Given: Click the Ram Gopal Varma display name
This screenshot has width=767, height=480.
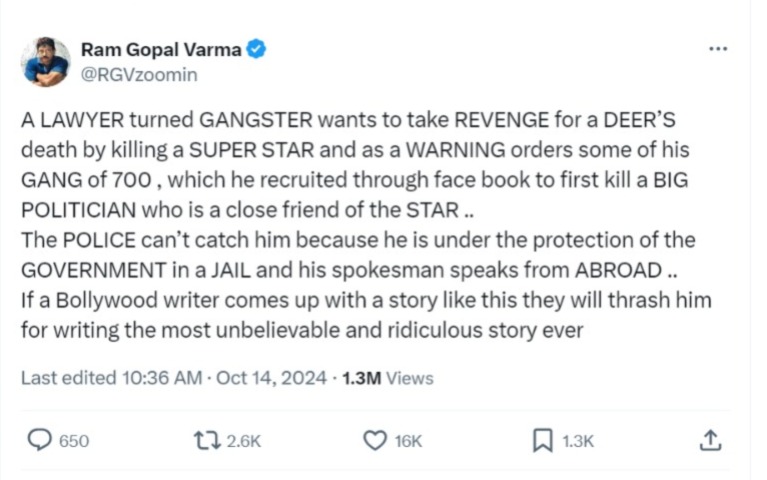Looking at the screenshot, I should click(x=161, y=49).
